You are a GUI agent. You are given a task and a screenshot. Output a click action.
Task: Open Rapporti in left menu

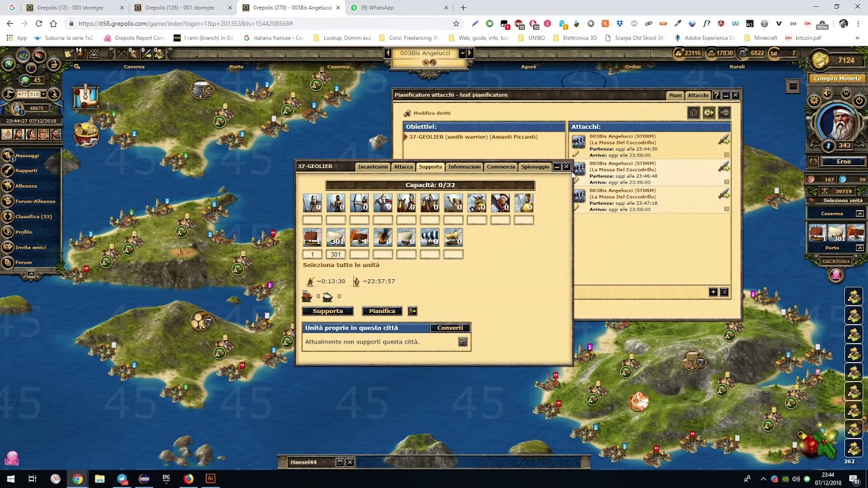[x=26, y=171]
